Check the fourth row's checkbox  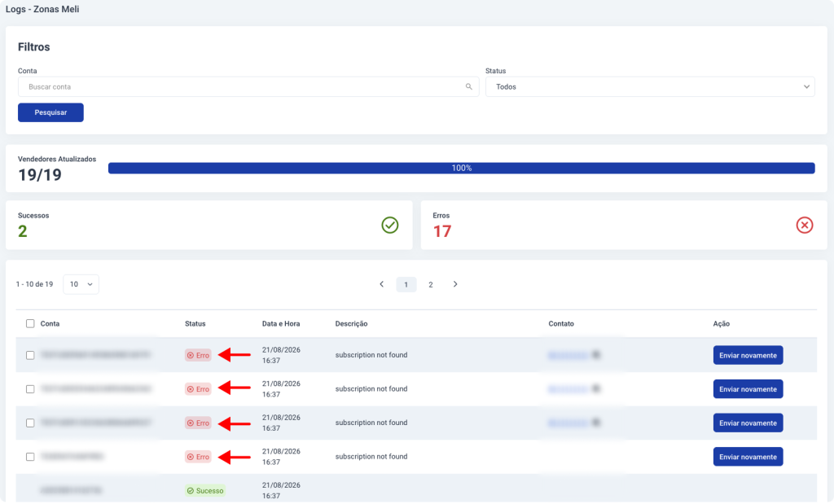30,457
